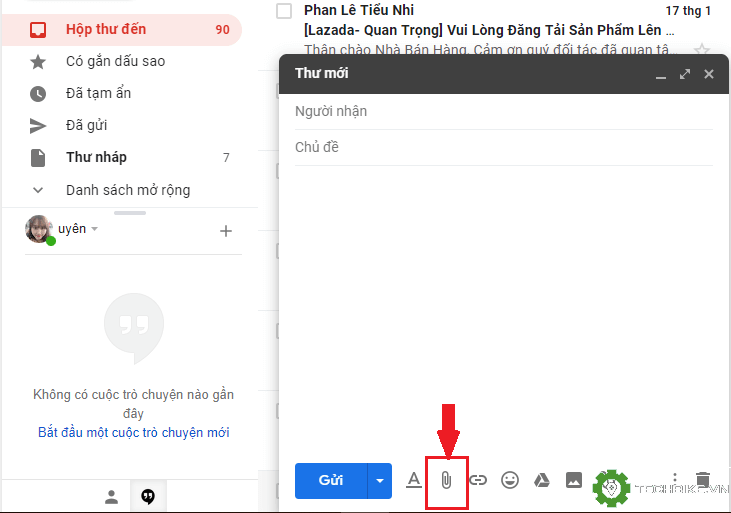Image resolution: width=731 pixels, height=513 pixels.
Task: Open text formatting options icon
Action: (x=414, y=480)
